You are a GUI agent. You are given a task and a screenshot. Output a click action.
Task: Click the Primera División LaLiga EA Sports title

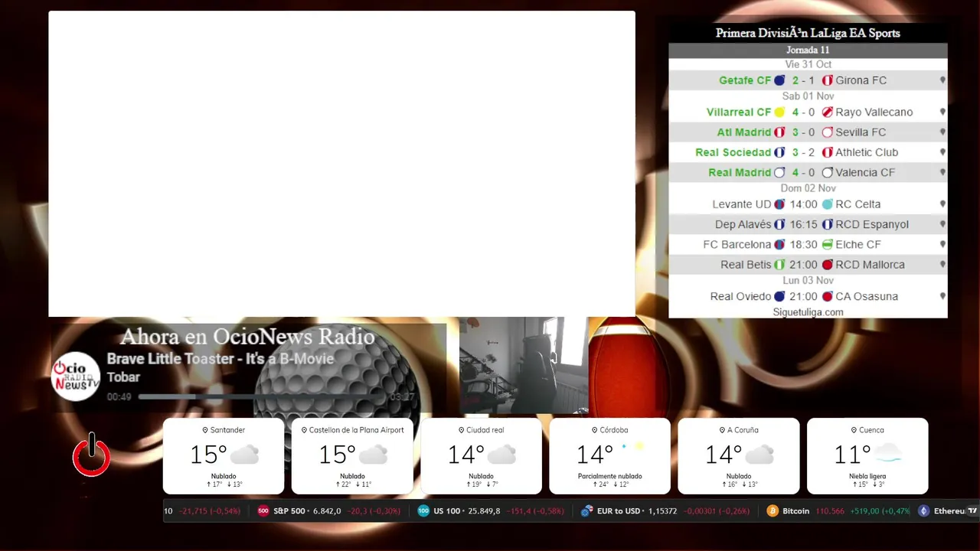tap(808, 33)
